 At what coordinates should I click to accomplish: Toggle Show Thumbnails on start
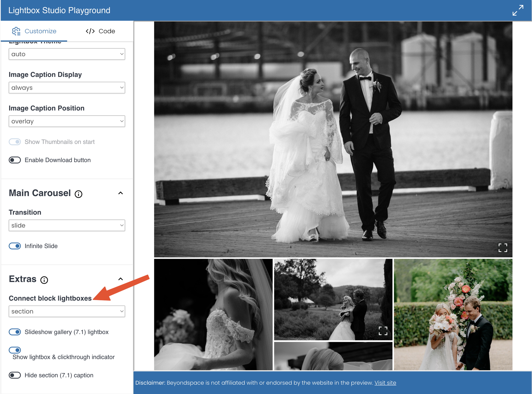click(x=15, y=142)
